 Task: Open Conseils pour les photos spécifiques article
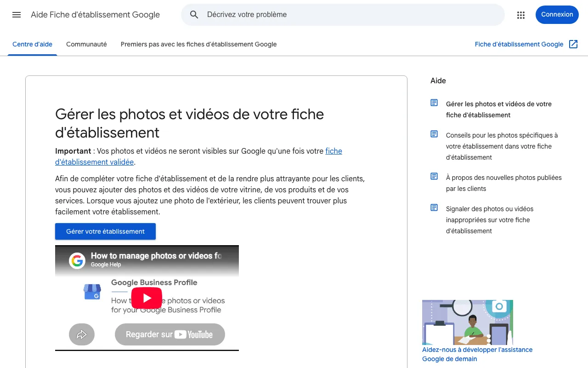(502, 146)
